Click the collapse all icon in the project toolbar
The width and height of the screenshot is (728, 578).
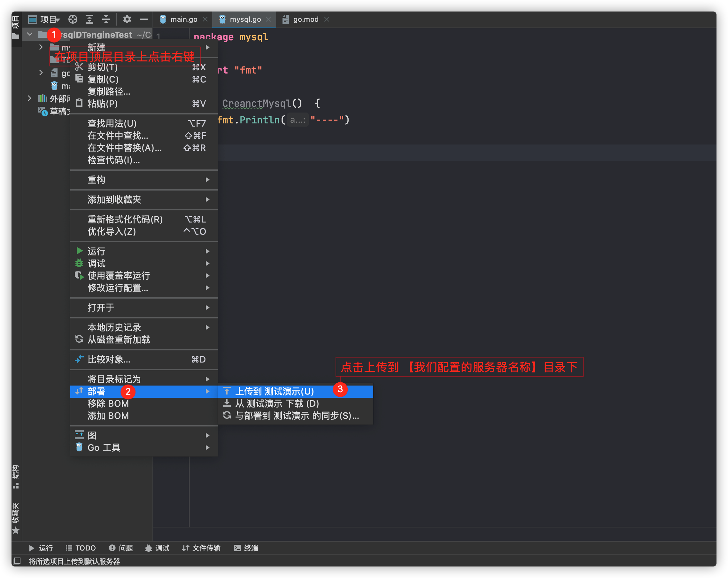[106, 19]
